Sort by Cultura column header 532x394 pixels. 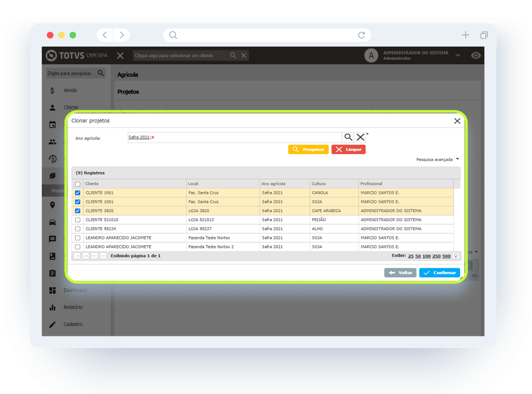pos(334,184)
